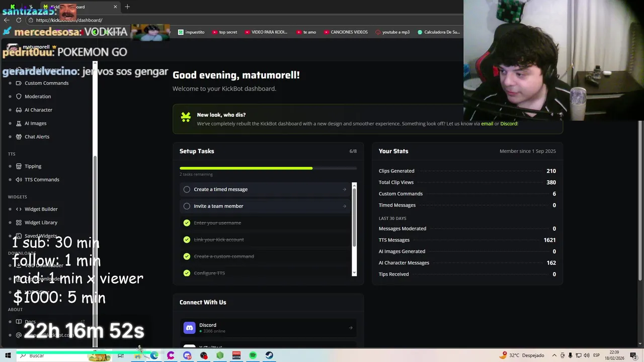Open the top secret bookmark
Viewport: 644px width, 362px height.
[224, 32]
